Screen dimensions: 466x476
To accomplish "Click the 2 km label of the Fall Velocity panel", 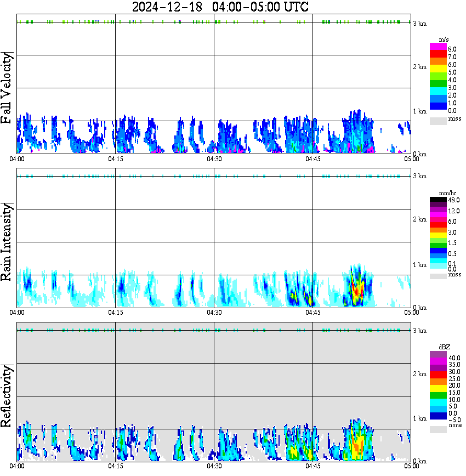I will (419, 67).
